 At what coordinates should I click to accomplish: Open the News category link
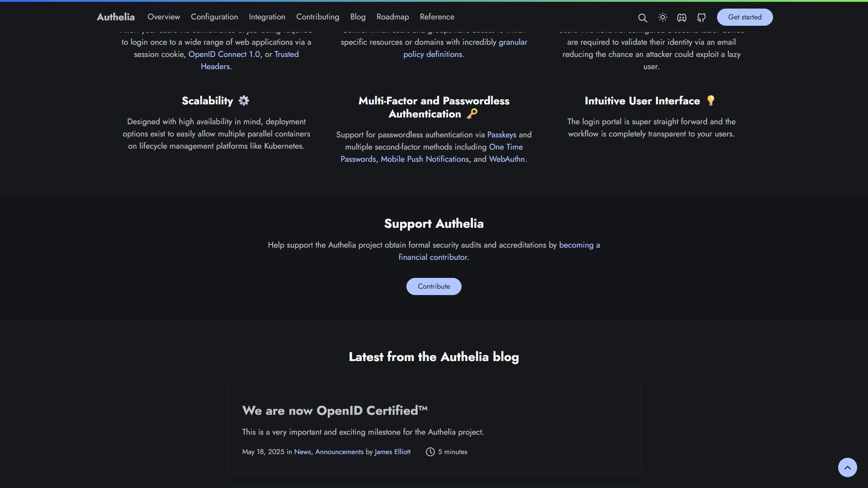click(302, 452)
